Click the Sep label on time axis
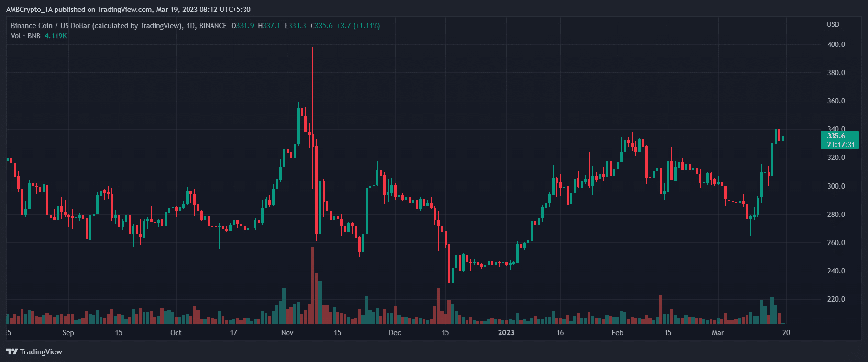Image resolution: width=868 pixels, height=362 pixels. [68, 333]
